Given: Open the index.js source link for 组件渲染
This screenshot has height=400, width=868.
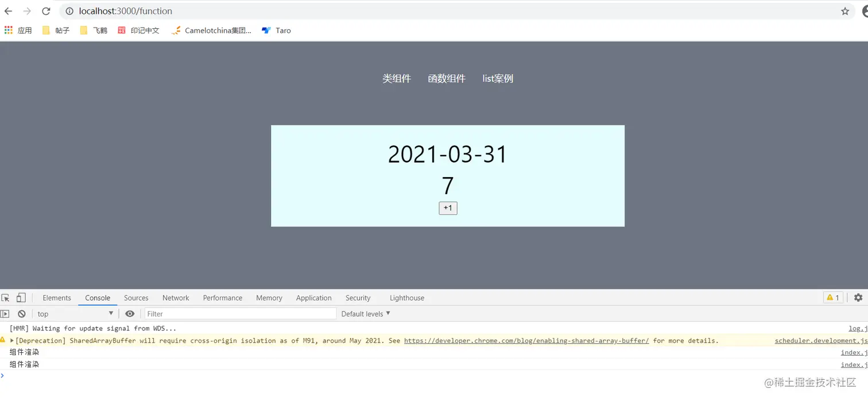Looking at the screenshot, I should point(854,352).
